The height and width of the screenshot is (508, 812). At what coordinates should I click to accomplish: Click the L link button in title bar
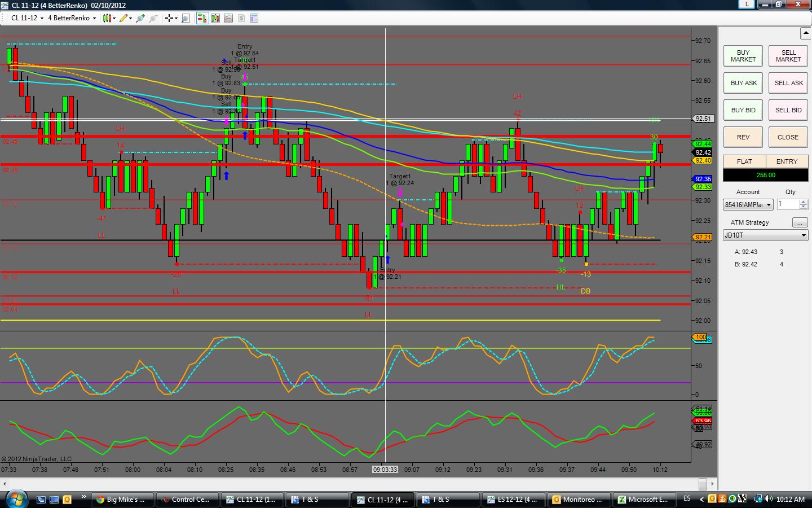[747, 5]
